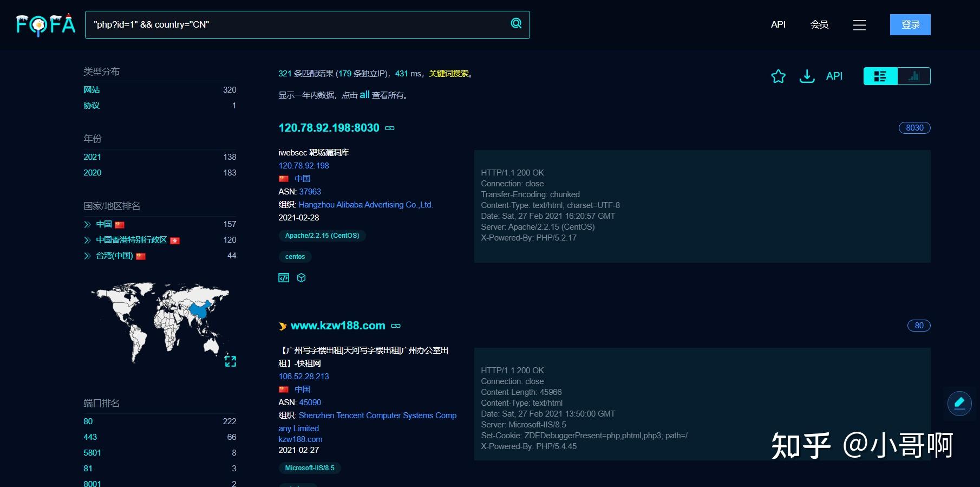Screen dimensions: 980x487
Task: Click the floating edit feedback button
Action: tap(959, 403)
